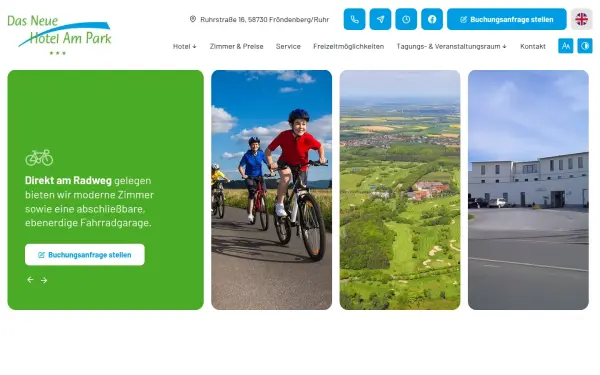Click the font size adjustment icon
This screenshot has width=600, height=375.
tap(566, 46)
